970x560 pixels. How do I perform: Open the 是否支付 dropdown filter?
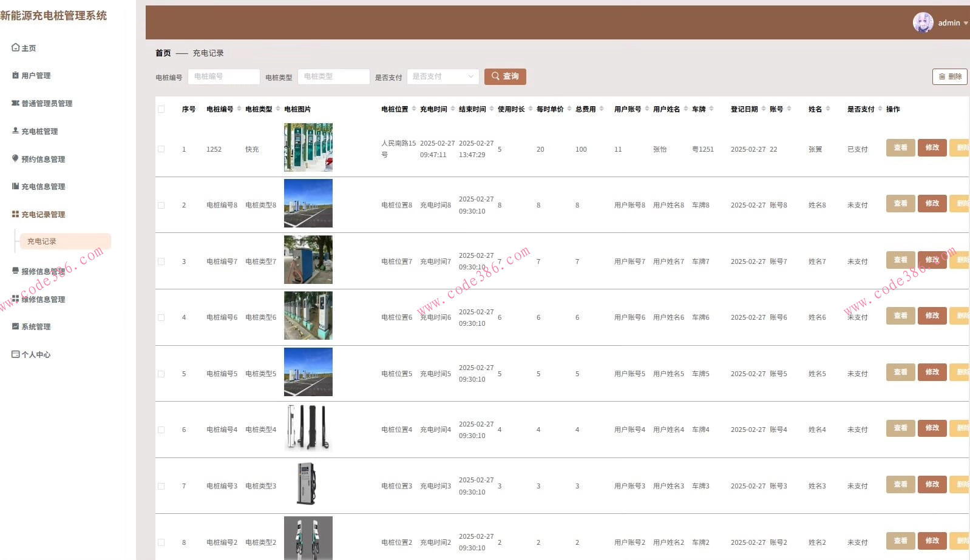pos(443,76)
